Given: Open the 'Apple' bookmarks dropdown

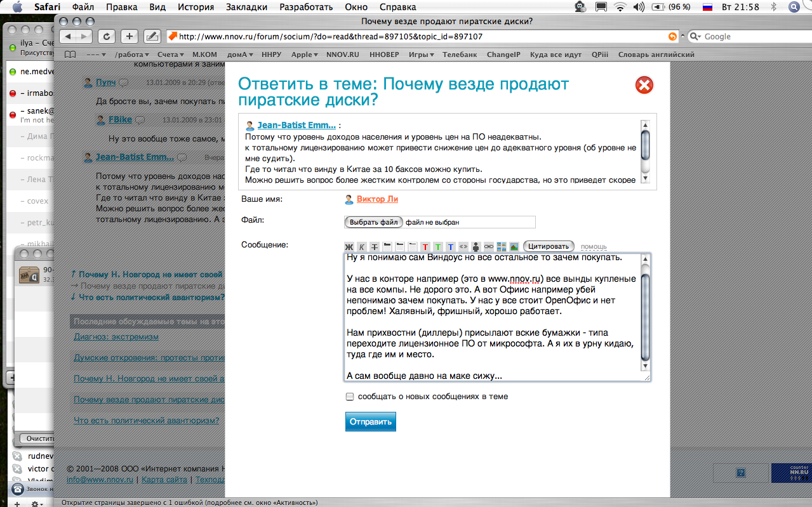Looking at the screenshot, I should pyautogui.click(x=305, y=55).
